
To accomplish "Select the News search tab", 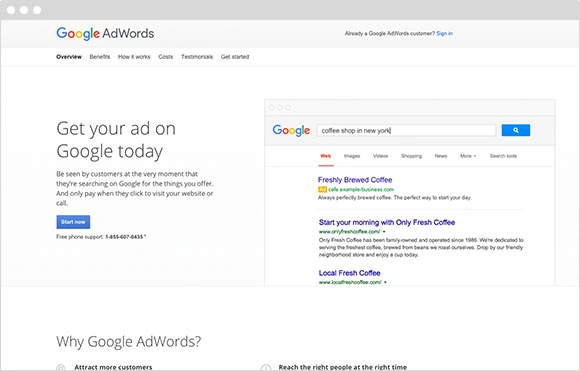I will coord(441,156).
